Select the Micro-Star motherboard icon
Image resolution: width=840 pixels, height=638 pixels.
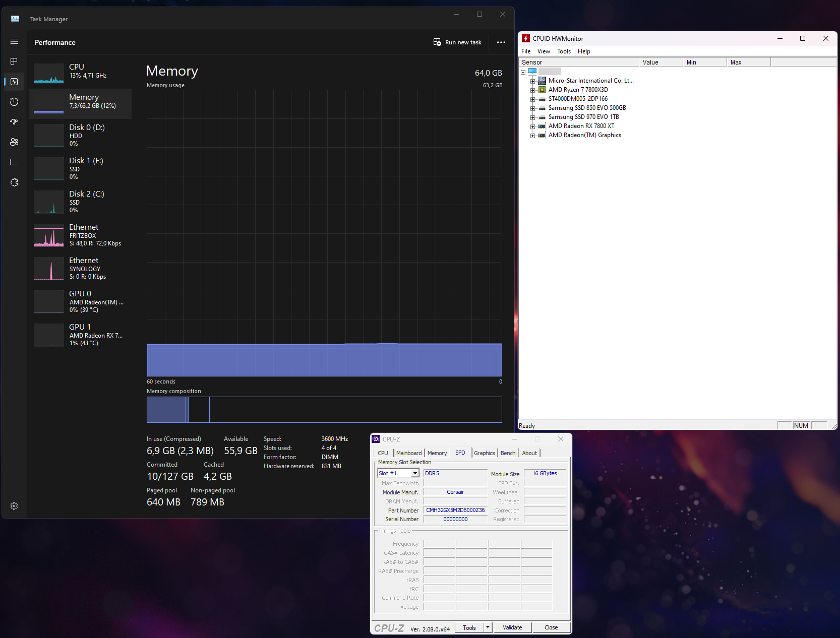(x=542, y=81)
